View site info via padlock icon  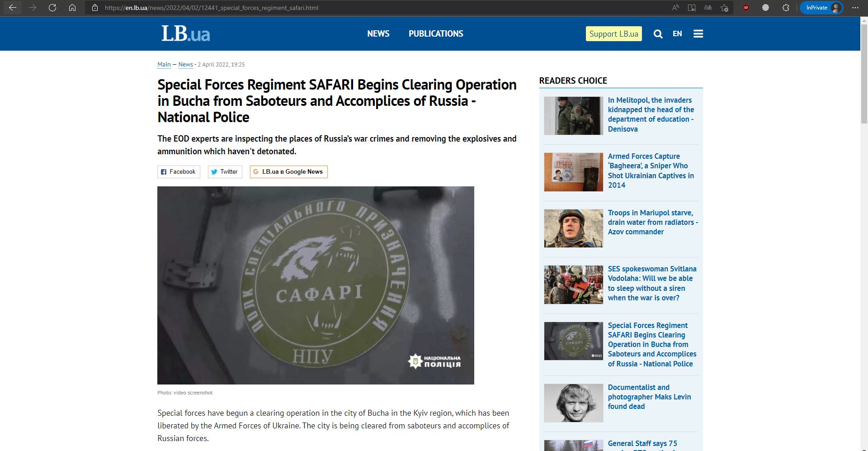pyautogui.click(x=95, y=8)
